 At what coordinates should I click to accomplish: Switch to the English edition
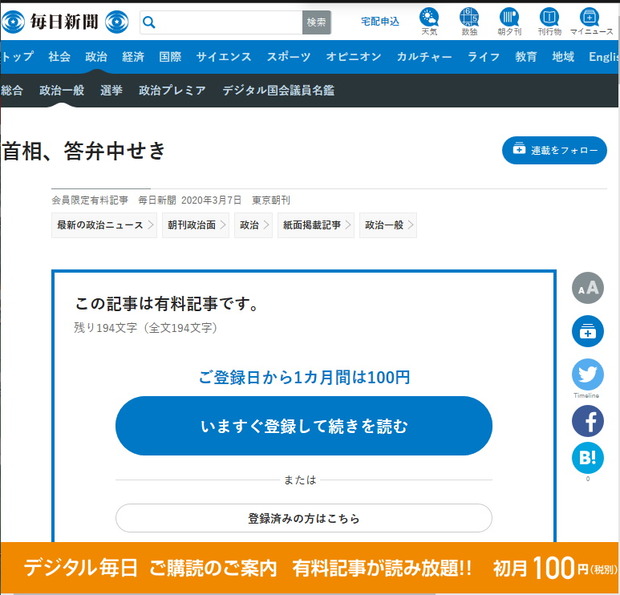603,57
